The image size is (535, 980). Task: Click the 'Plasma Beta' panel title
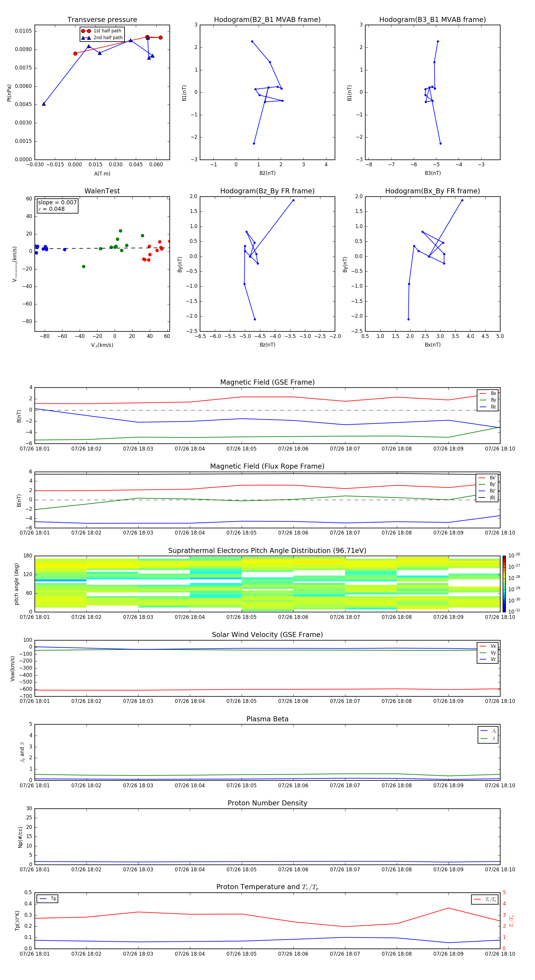267,719
